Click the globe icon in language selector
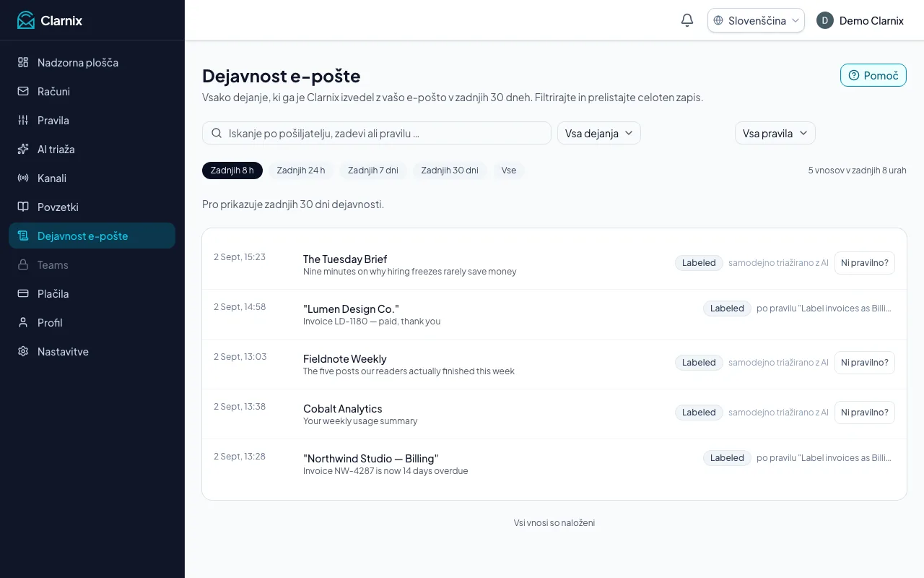 pos(718,20)
